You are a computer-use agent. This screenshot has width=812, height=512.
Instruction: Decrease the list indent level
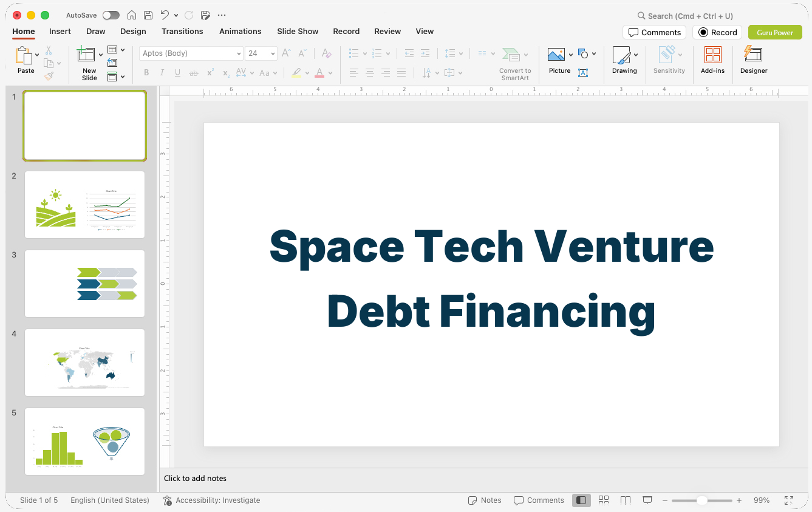(409, 53)
